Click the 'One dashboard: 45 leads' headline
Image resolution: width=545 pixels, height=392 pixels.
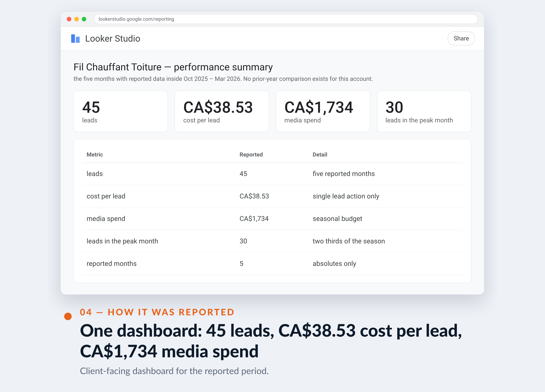[271, 341]
